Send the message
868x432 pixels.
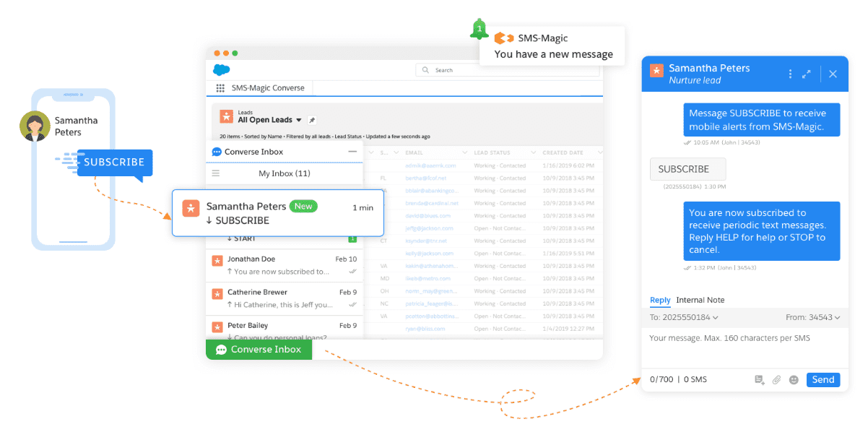click(823, 380)
